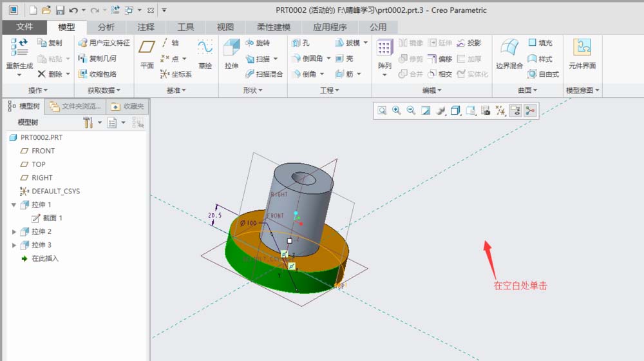
Task: Click the 投影 (Project) tool
Action: click(469, 43)
